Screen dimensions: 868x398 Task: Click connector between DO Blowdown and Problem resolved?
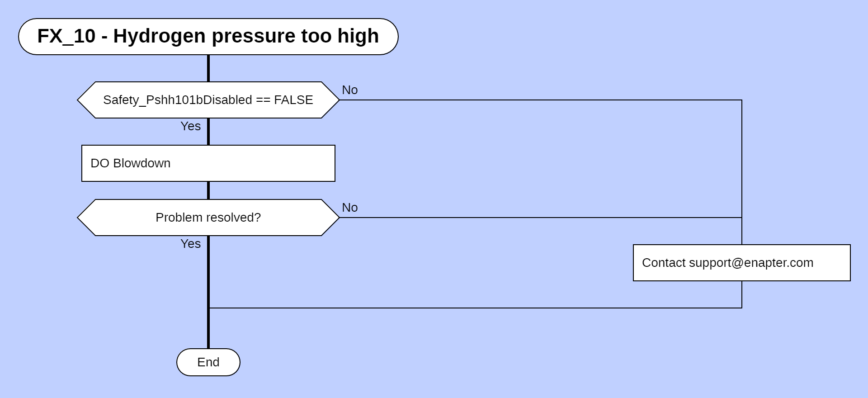click(208, 190)
